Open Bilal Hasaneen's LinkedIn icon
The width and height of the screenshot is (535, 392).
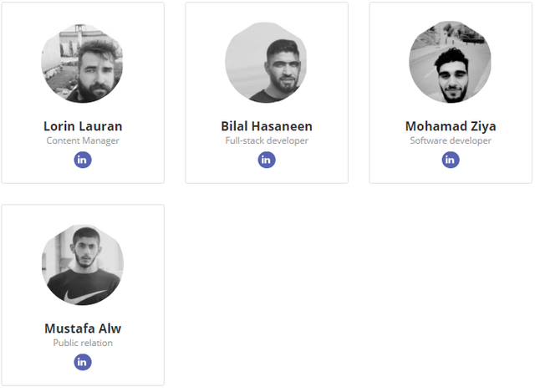point(267,160)
